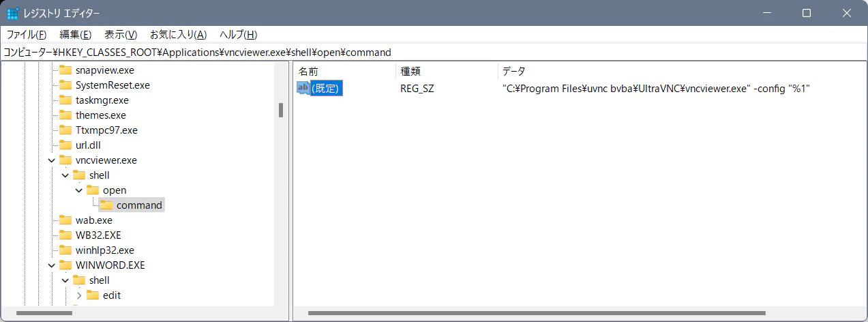Screen dimensions: 868x322
Task: Click the folder icon of the open key
Action: click(93, 190)
